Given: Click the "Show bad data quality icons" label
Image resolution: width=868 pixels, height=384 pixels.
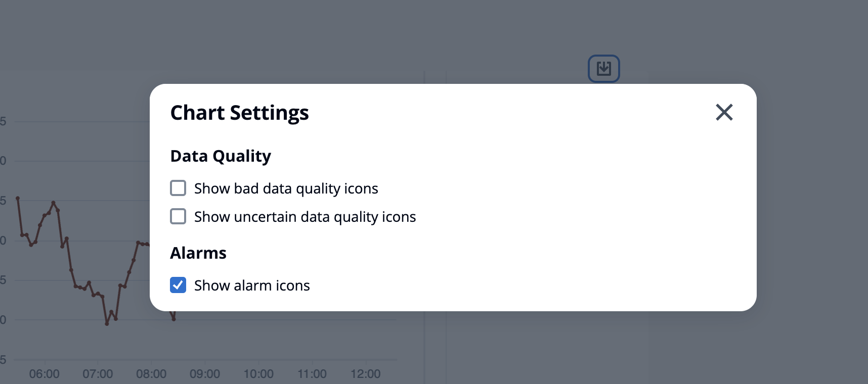Looking at the screenshot, I should pos(286,188).
